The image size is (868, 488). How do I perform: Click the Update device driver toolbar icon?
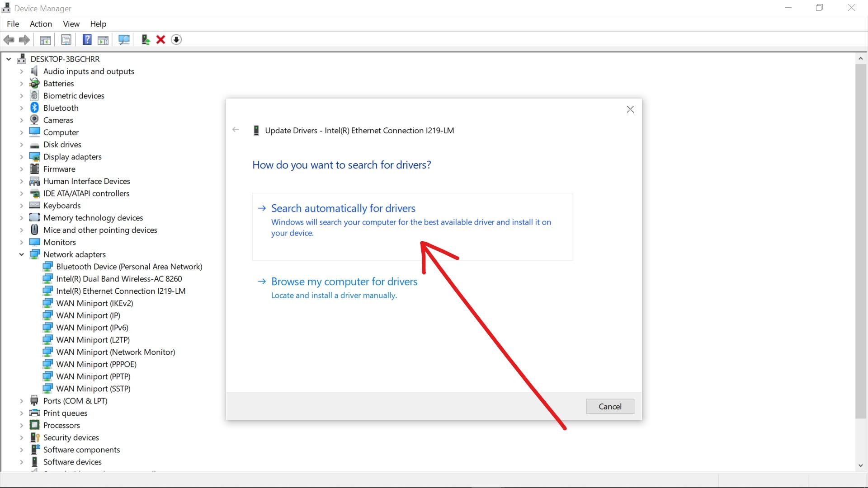[x=145, y=40]
